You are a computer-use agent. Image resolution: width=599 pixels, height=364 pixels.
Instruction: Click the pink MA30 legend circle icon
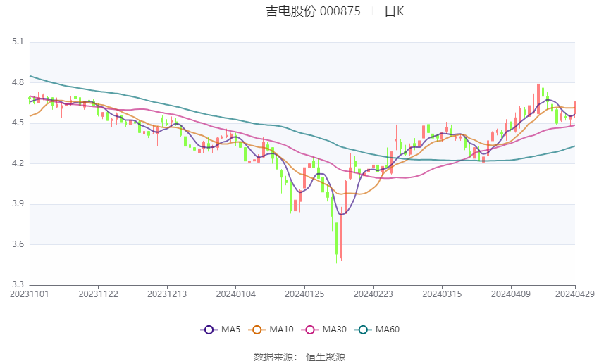(x=310, y=330)
